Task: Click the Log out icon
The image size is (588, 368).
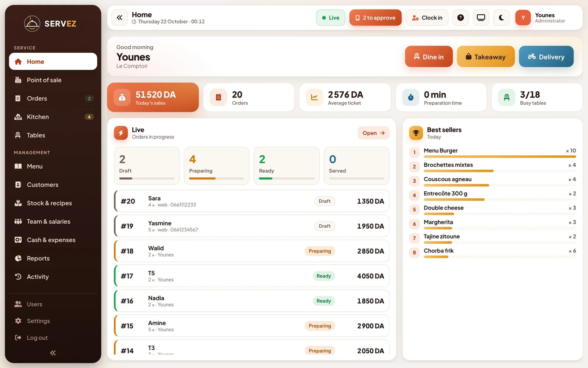Action: (18, 337)
